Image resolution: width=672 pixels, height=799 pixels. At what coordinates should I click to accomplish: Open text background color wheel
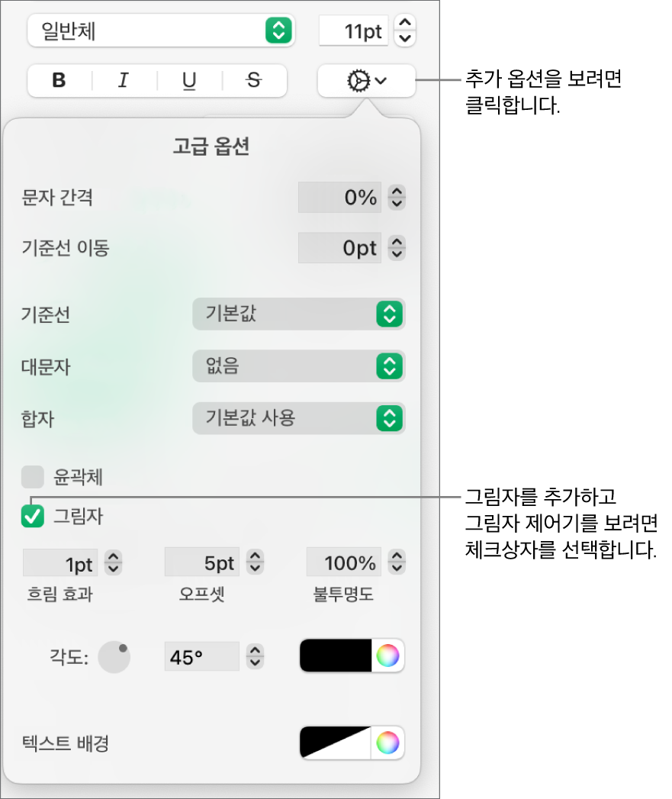[387, 742]
